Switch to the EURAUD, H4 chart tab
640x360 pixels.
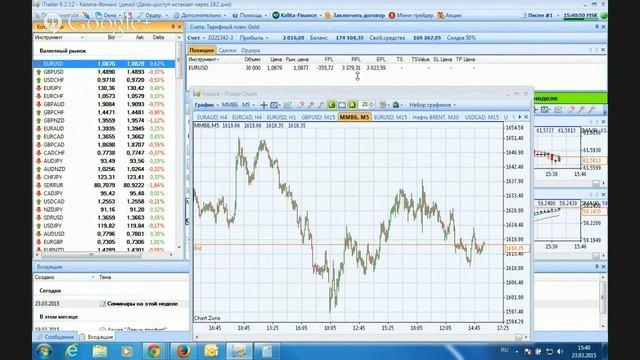pyautogui.click(x=212, y=117)
